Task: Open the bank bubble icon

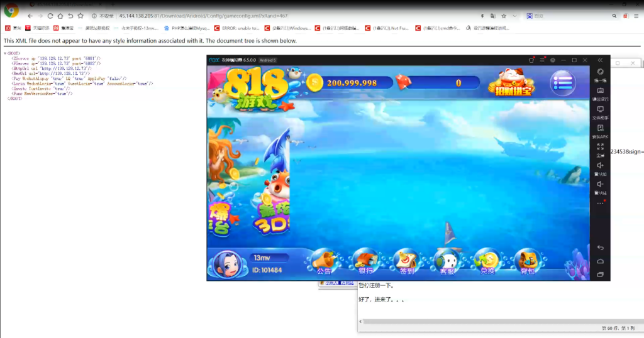Action: (365, 261)
